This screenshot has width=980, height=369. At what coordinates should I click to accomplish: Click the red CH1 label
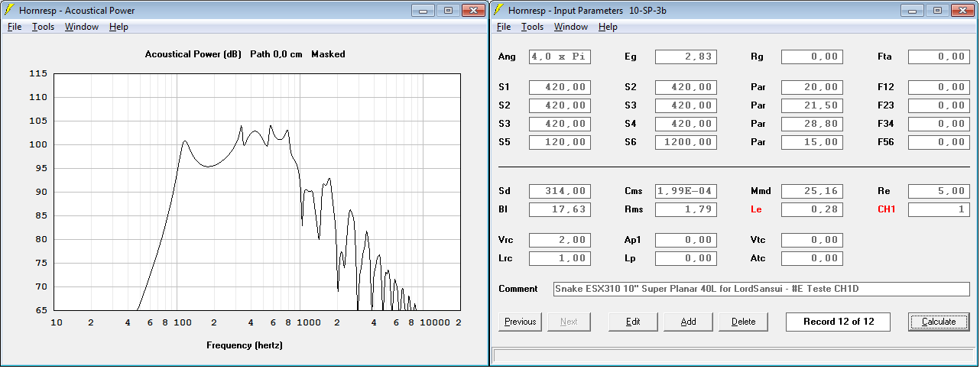[x=886, y=209]
